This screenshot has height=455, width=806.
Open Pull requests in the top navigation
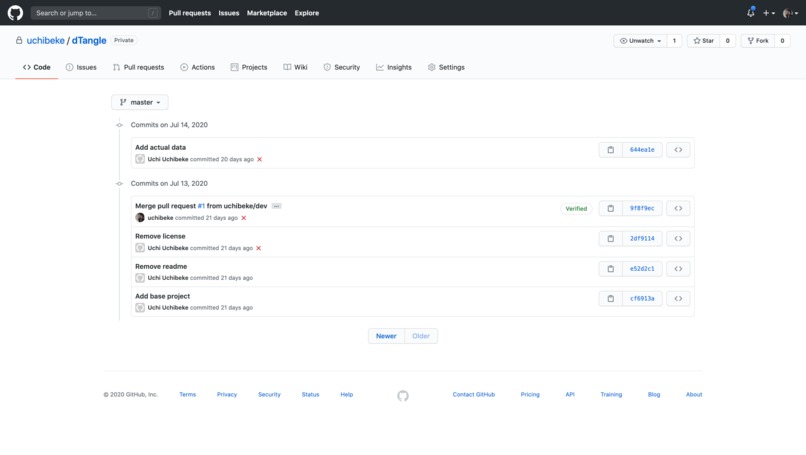point(190,13)
